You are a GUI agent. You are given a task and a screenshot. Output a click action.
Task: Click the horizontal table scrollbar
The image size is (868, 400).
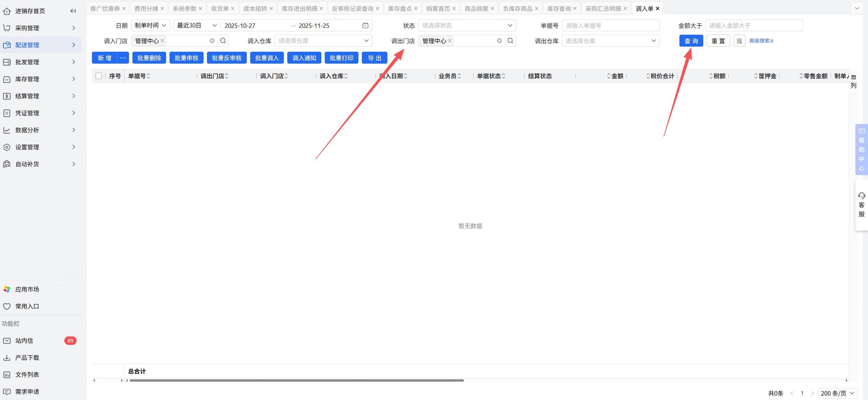click(296, 380)
